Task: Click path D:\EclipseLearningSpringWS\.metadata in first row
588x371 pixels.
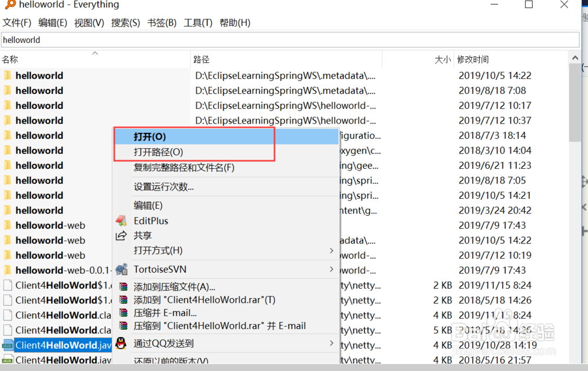Action: coord(285,75)
